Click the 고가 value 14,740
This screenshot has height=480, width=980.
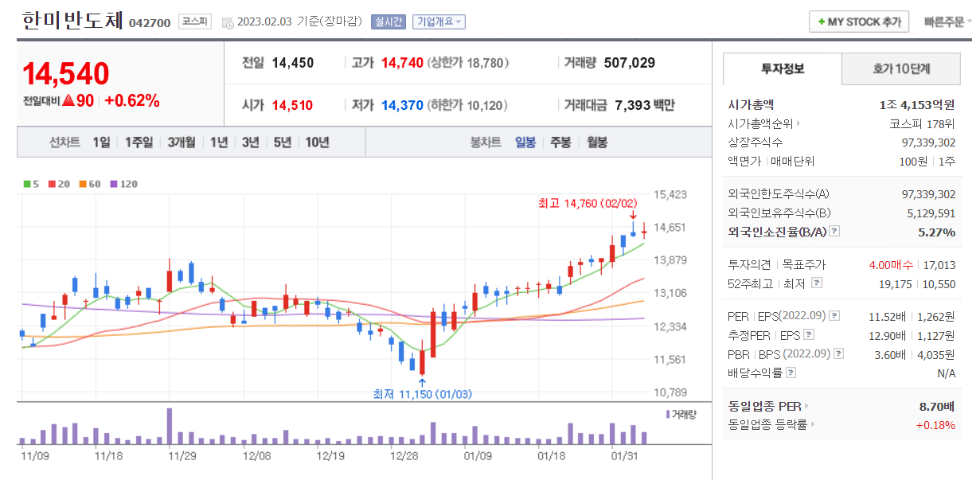pos(402,63)
